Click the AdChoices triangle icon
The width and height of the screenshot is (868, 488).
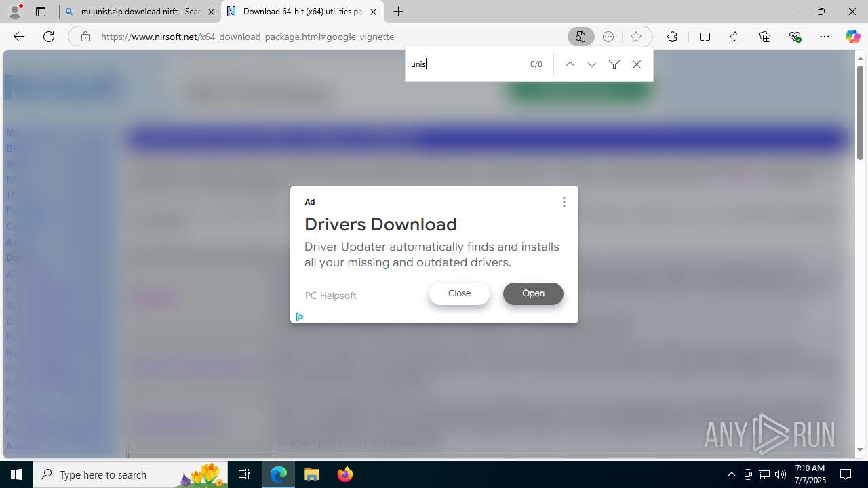pyautogui.click(x=300, y=317)
